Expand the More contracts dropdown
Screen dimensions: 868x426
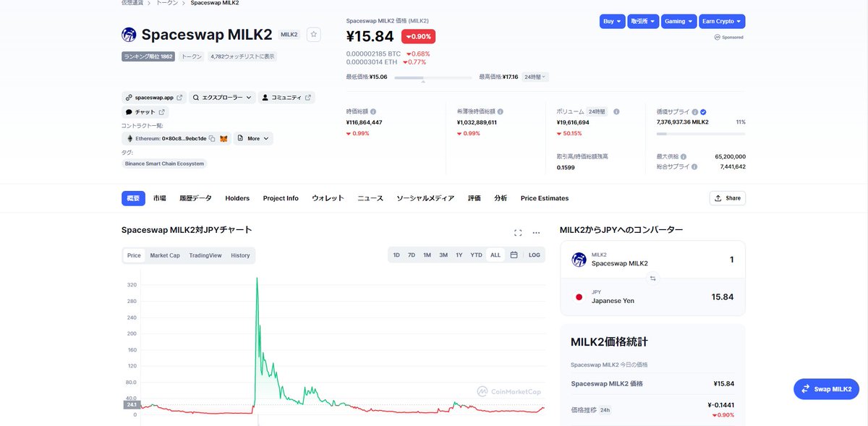(x=253, y=138)
